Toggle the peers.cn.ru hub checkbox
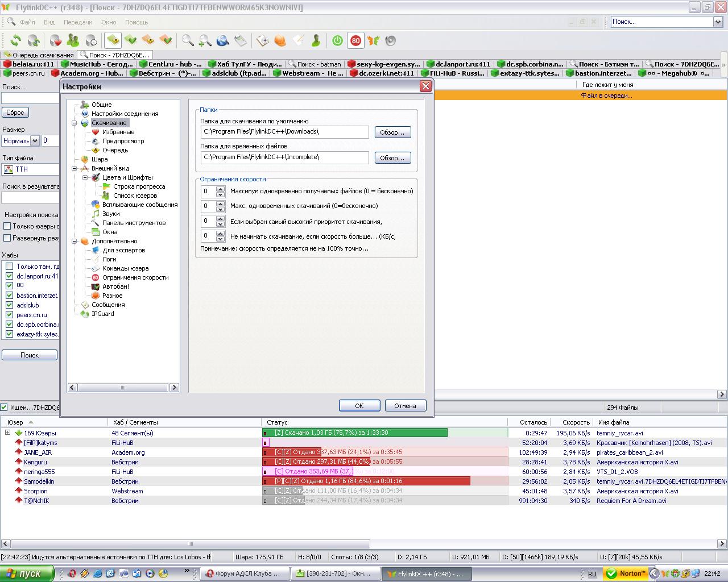The width and height of the screenshot is (728, 582). 9,315
